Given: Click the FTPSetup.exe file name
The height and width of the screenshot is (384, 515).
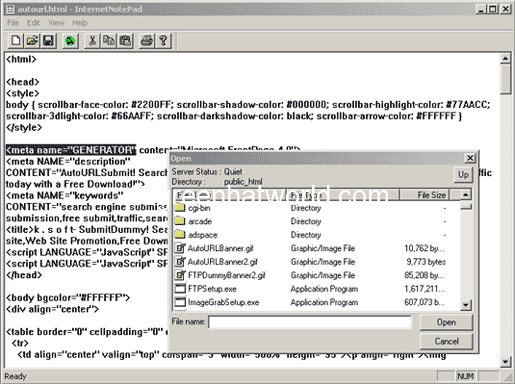Looking at the screenshot, I should 212,289.
